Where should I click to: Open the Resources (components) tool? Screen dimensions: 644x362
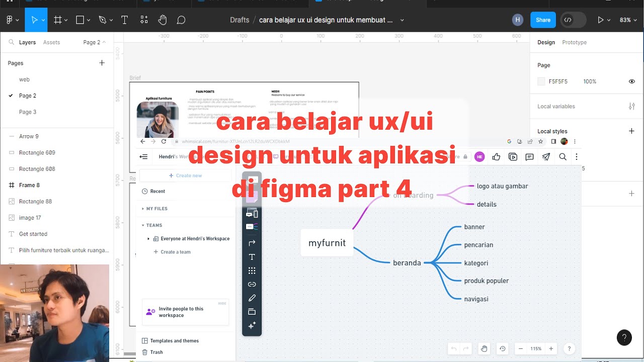click(144, 20)
